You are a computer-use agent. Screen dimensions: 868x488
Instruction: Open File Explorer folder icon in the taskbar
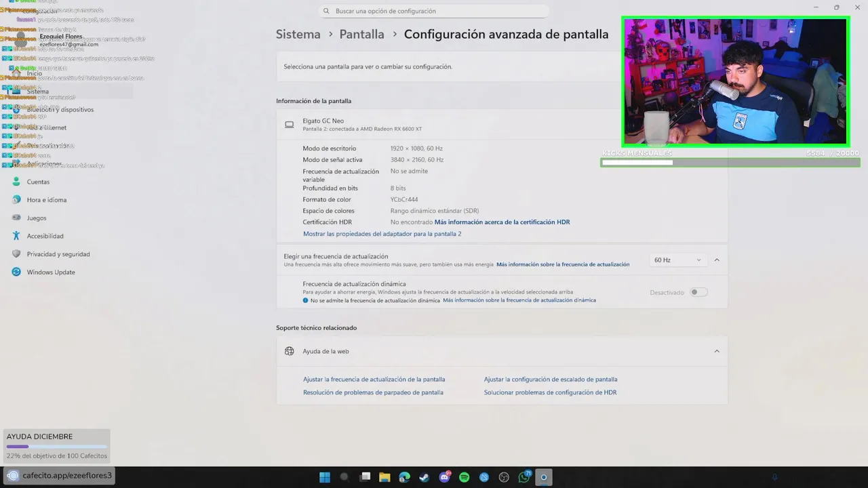point(384,477)
